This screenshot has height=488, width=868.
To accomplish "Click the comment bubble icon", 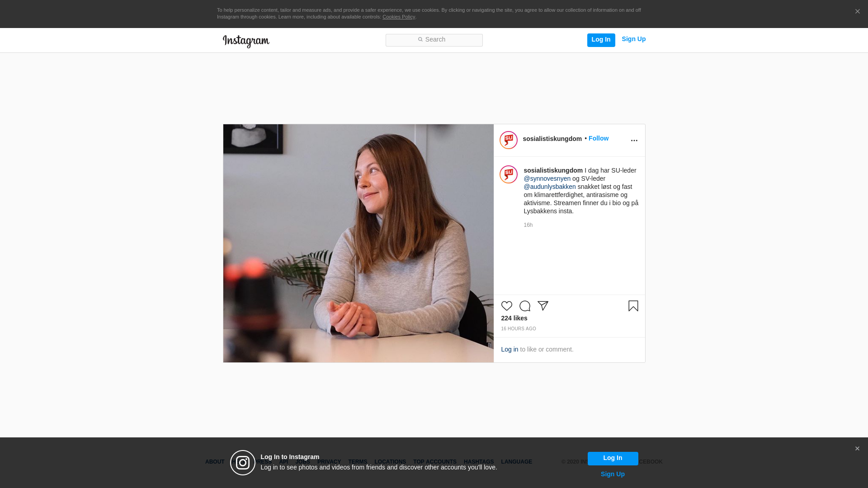I will click(x=525, y=306).
